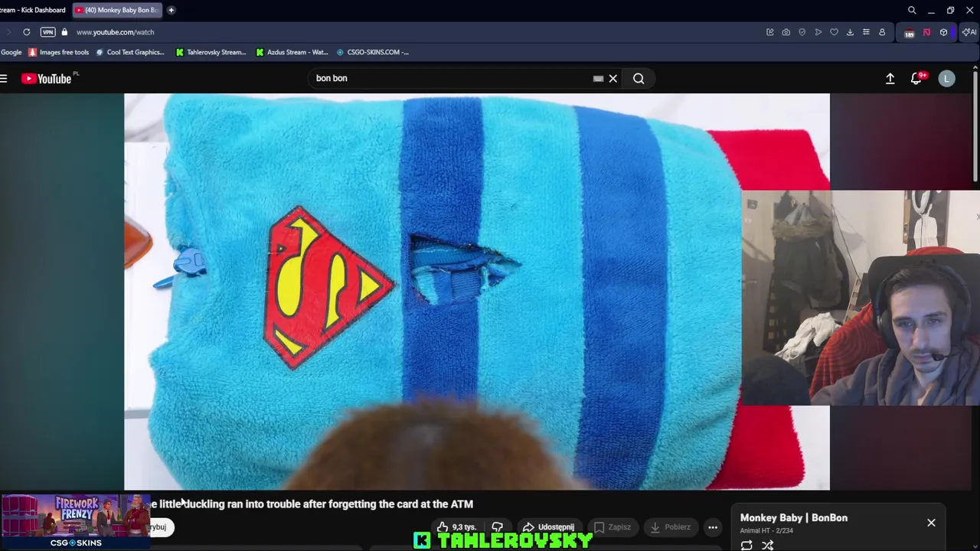Go forward with the browser forward arrow
980x551 pixels.
pos(8,32)
